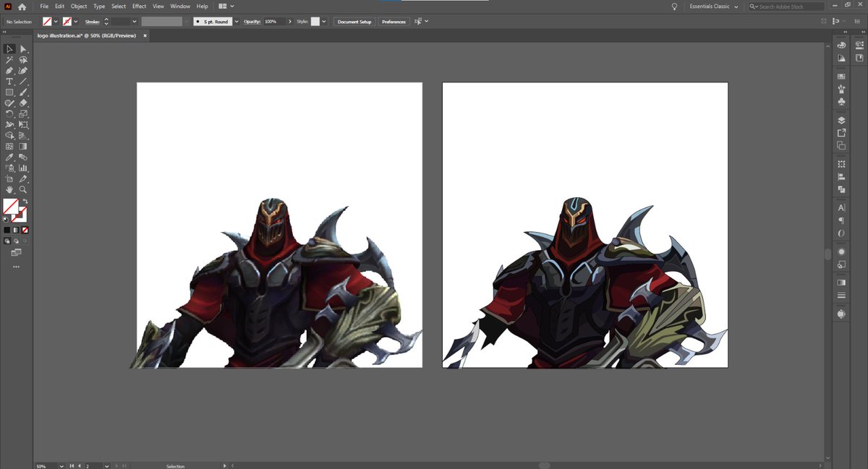
Task: Select the Magic Wand tool
Action: point(9,60)
